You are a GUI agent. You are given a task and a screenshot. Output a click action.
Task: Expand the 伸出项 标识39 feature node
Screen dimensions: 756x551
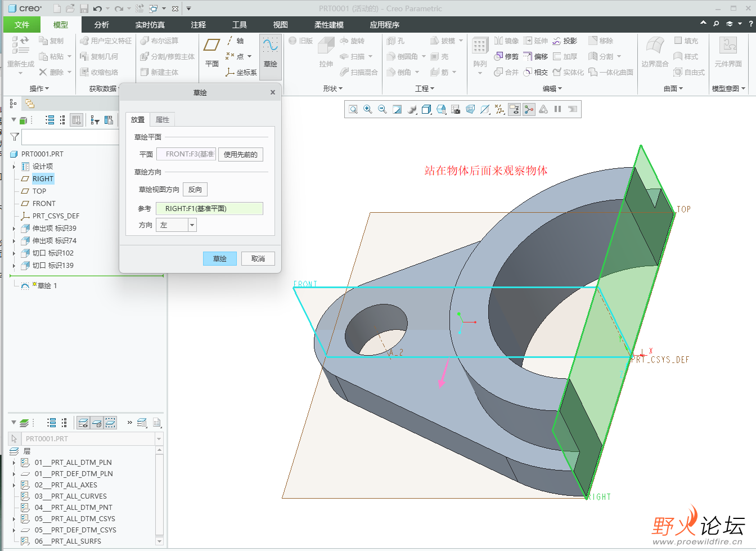[14, 229]
